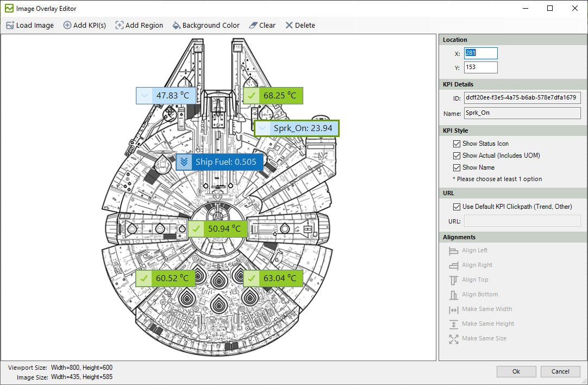The image size is (588, 385).
Task: Click the Ok button
Action: point(516,371)
